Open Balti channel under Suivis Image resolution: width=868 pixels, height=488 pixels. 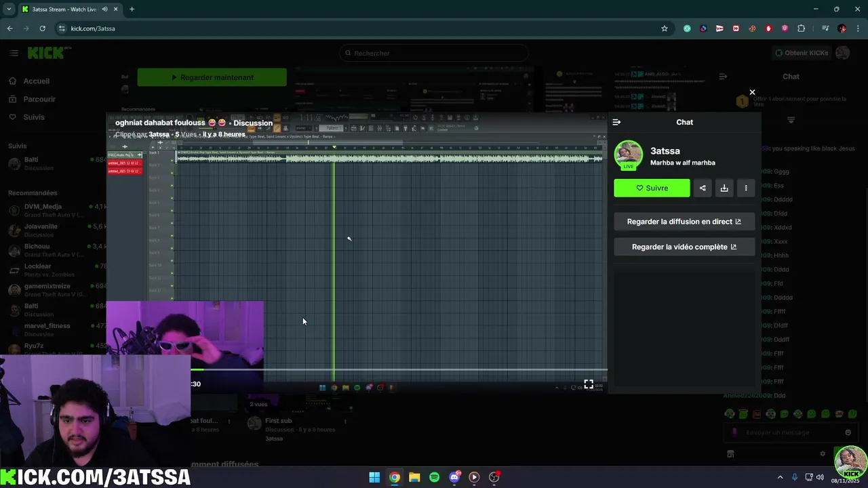click(x=54, y=163)
